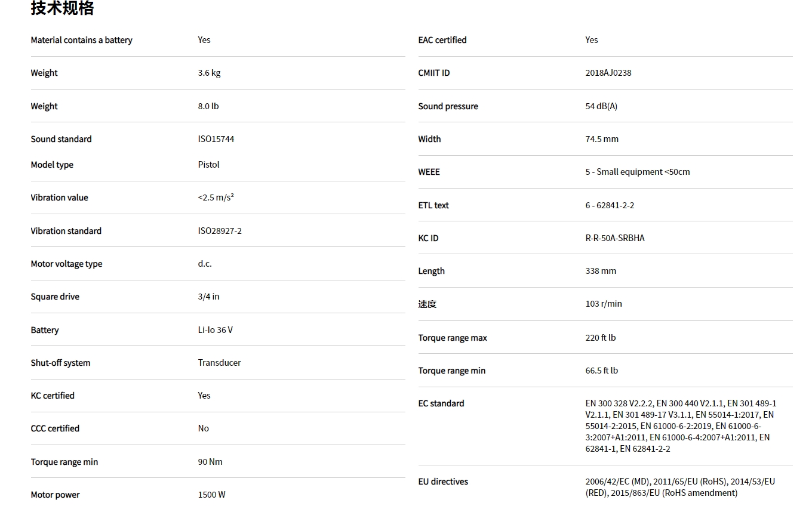Viewport: 812px width, 506px height.
Task: Click the Material contains a battery label
Action: (x=81, y=40)
